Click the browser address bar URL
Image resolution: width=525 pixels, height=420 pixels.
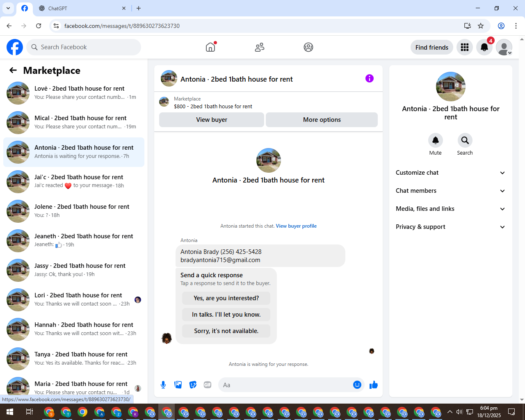tap(122, 26)
